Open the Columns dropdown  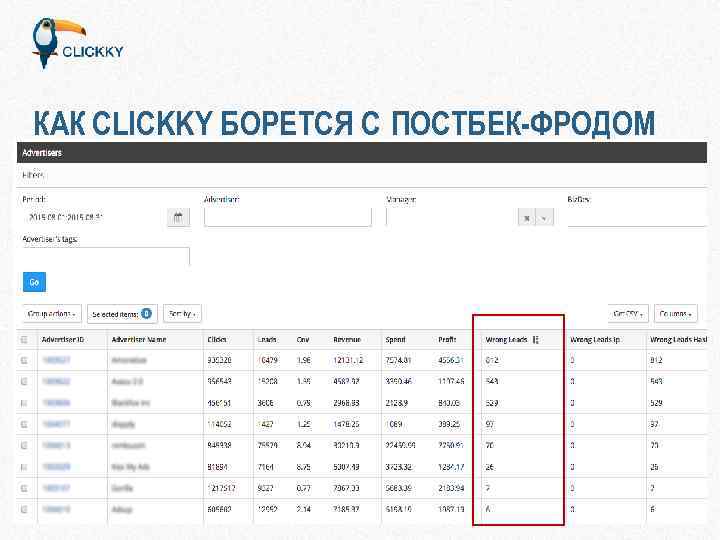tap(675, 314)
